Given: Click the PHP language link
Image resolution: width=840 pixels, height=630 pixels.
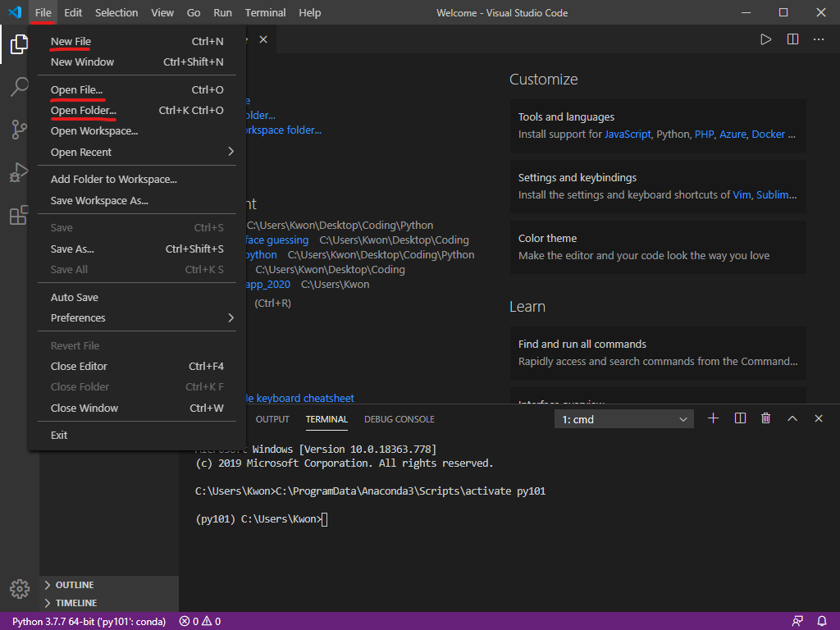Looking at the screenshot, I should click(704, 135).
